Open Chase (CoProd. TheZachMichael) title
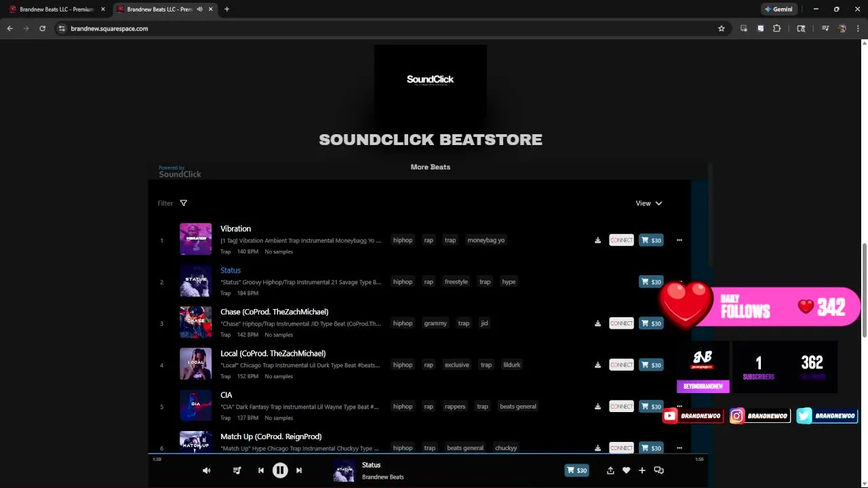The height and width of the screenshot is (488, 868). (x=274, y=312)
